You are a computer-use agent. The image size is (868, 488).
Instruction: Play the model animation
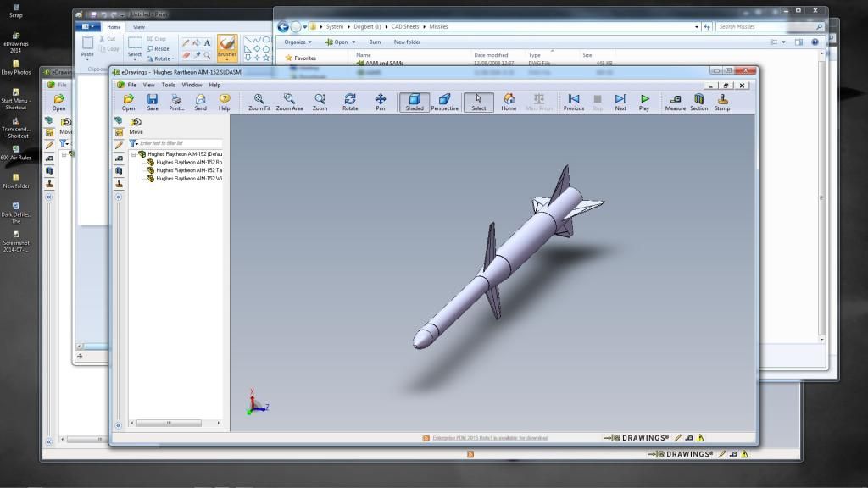(644, 103)
